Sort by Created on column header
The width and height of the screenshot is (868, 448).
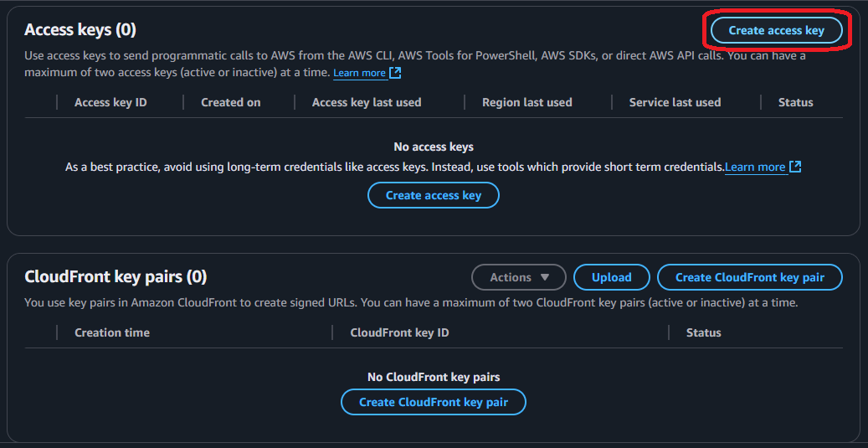pyautogui.click(x=230, y=102)
